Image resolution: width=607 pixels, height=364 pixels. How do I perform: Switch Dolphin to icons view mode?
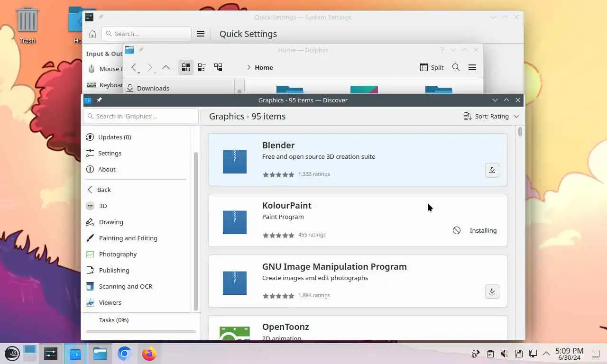tap(186, 67)
